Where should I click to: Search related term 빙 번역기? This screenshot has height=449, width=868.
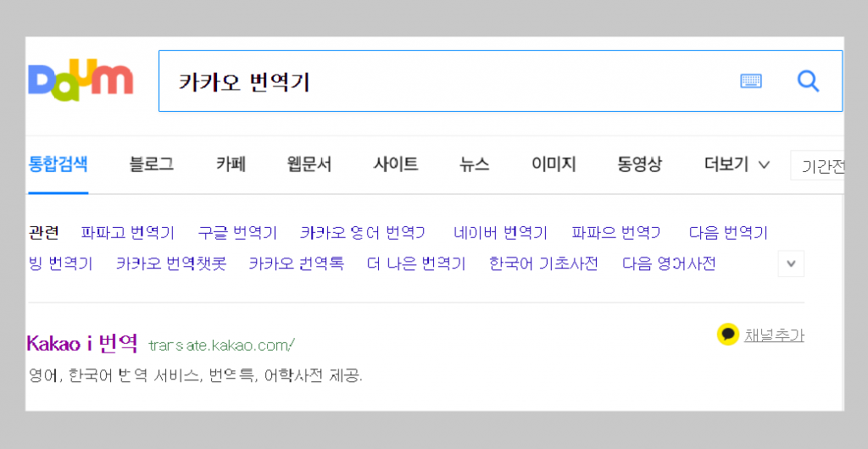tap(60, 263)
